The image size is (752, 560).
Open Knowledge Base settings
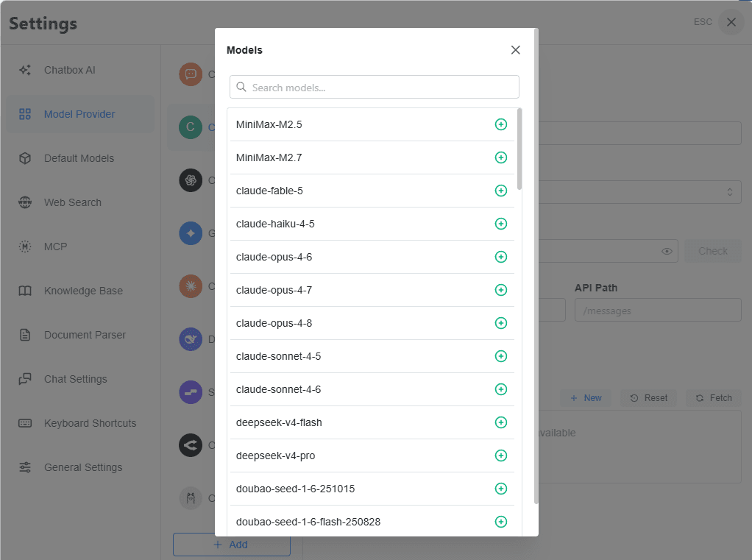pos(80,291)
